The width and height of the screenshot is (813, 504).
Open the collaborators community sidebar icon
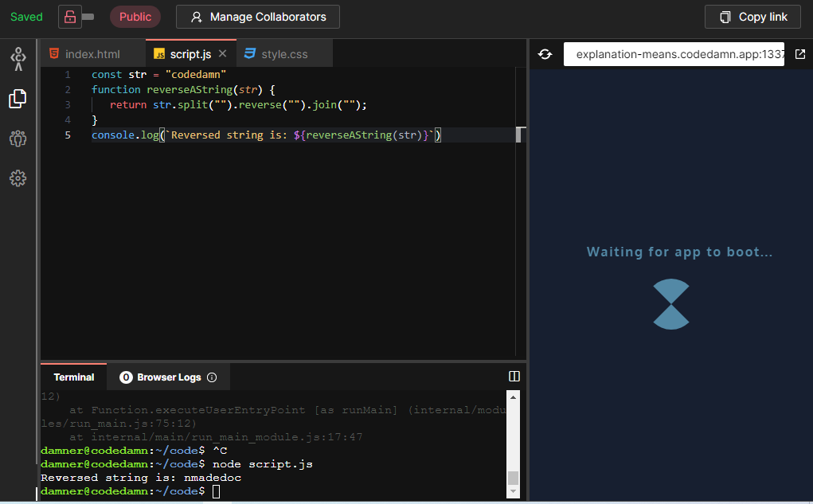(18, 139)
